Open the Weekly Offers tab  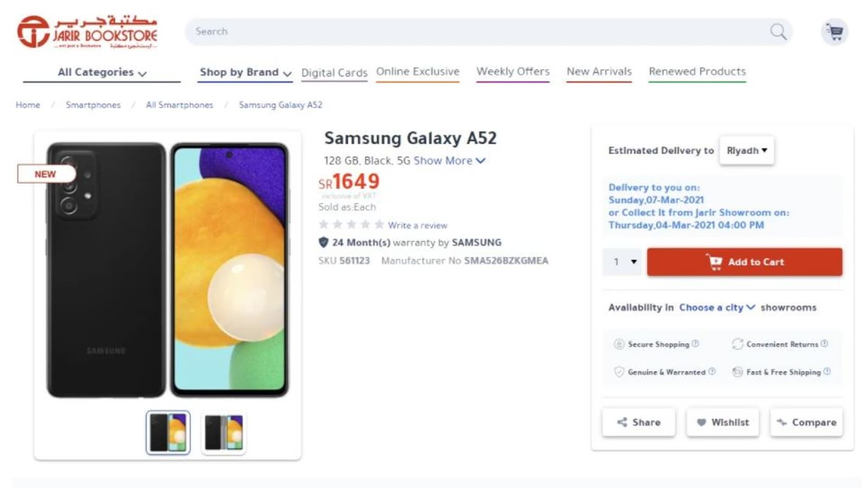click(513, 72)
